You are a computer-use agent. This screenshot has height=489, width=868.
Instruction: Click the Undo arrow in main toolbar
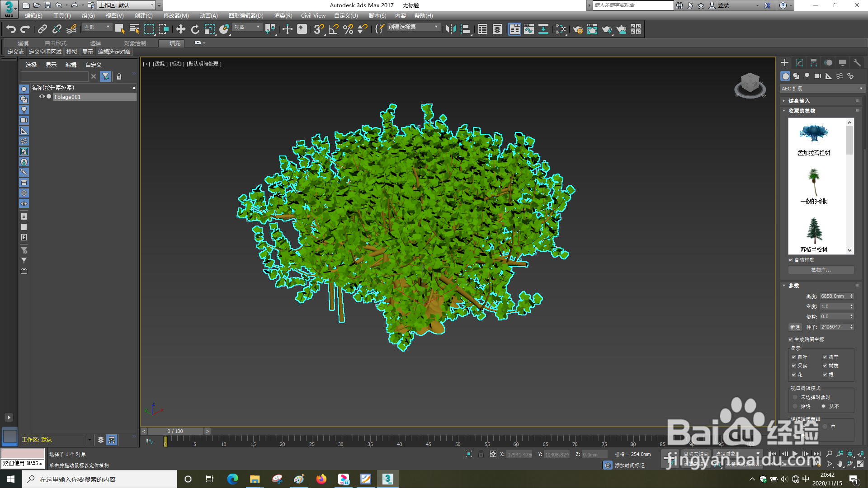click(10, 29)
